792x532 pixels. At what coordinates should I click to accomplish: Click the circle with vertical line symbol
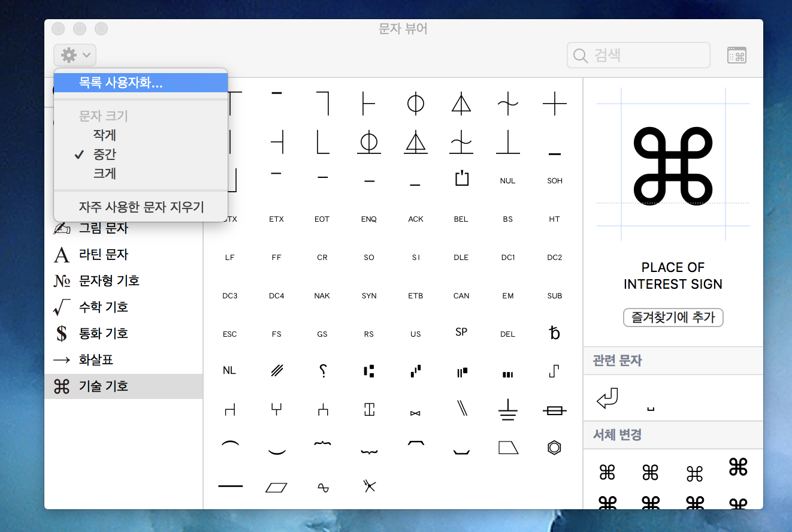[415, 104]
